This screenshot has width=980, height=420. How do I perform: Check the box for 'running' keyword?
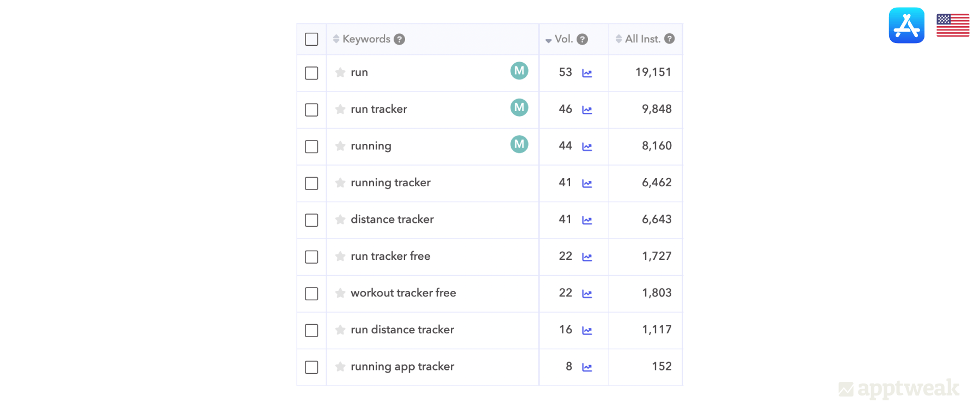point(311,147)
